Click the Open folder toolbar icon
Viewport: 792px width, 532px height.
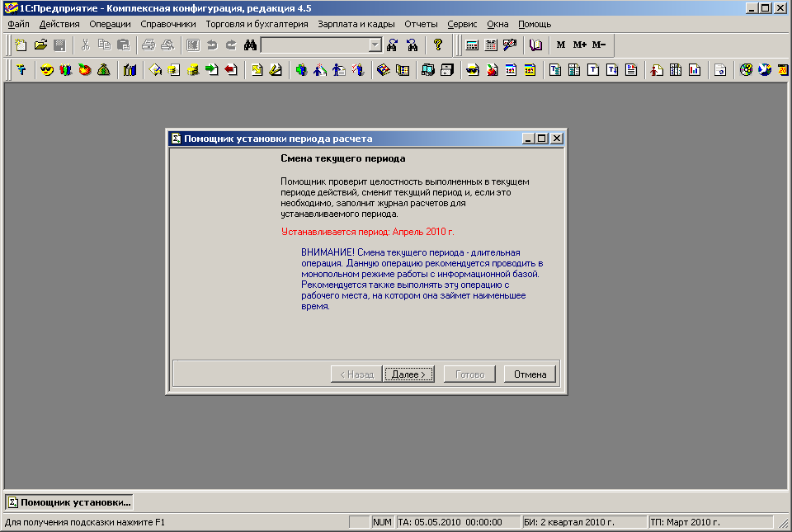point(40,45)
